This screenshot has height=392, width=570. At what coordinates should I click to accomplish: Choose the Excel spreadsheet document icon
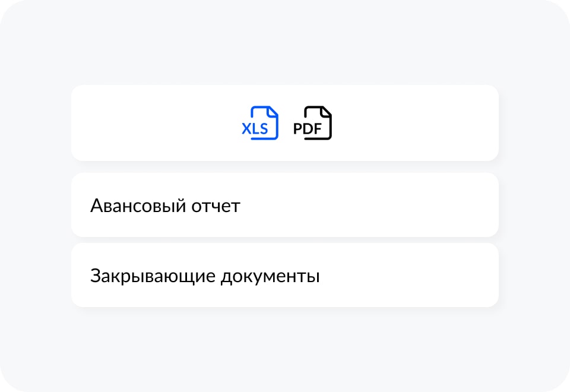click(261, 123)
